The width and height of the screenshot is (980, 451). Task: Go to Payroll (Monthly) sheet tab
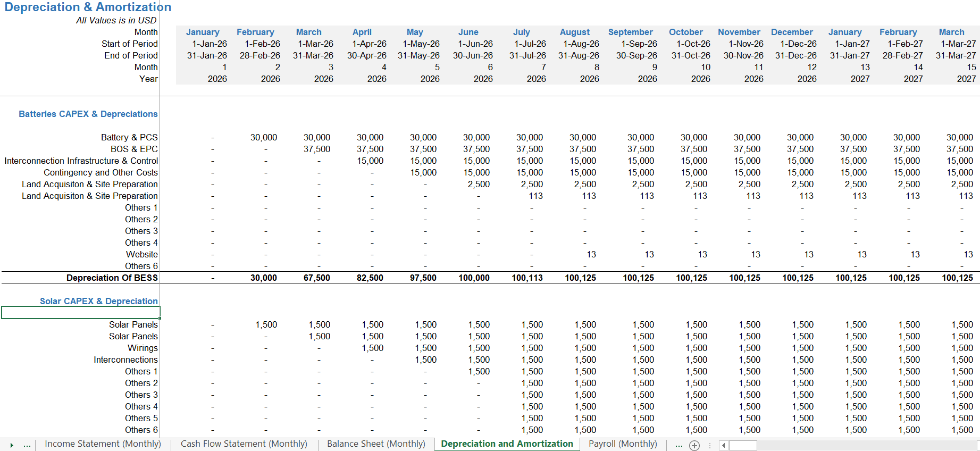click(x=623, y=444)
